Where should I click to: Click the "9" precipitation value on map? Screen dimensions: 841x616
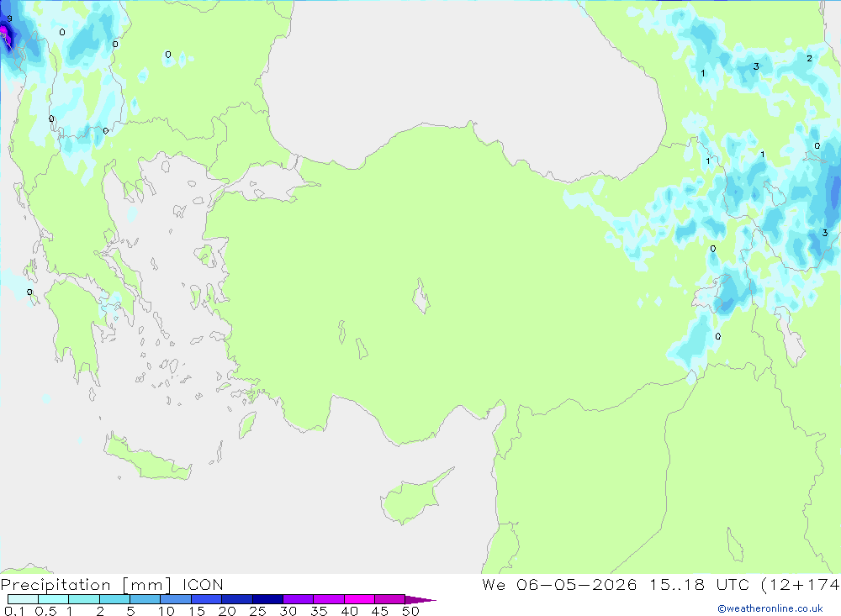pyautogui.click(x=9, y=18)
